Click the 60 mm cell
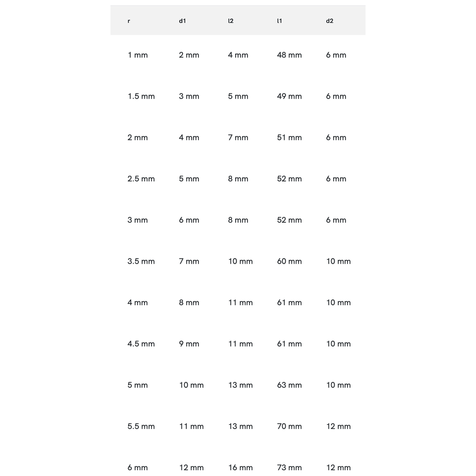This screenshot has height=476, width=476. coord(289,261)
